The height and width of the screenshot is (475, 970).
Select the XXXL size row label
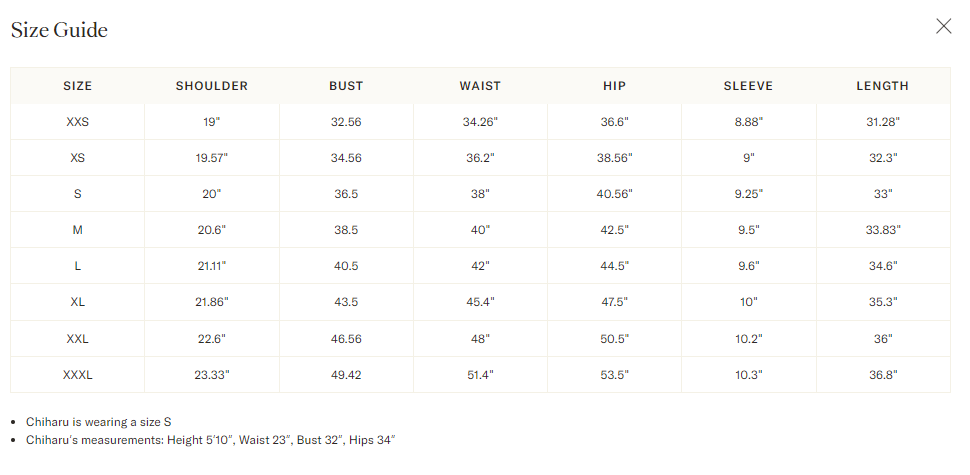tap(77, 375)
